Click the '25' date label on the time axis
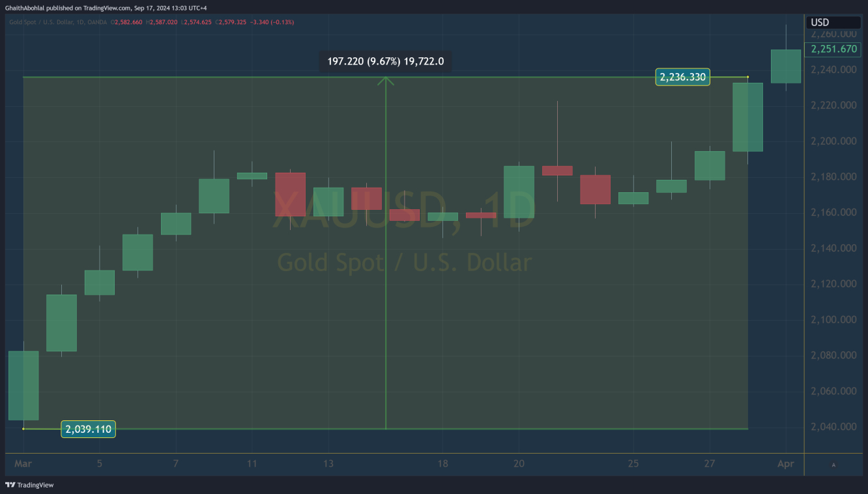Viewport: 868px width, 494px height. click(633, 464)
